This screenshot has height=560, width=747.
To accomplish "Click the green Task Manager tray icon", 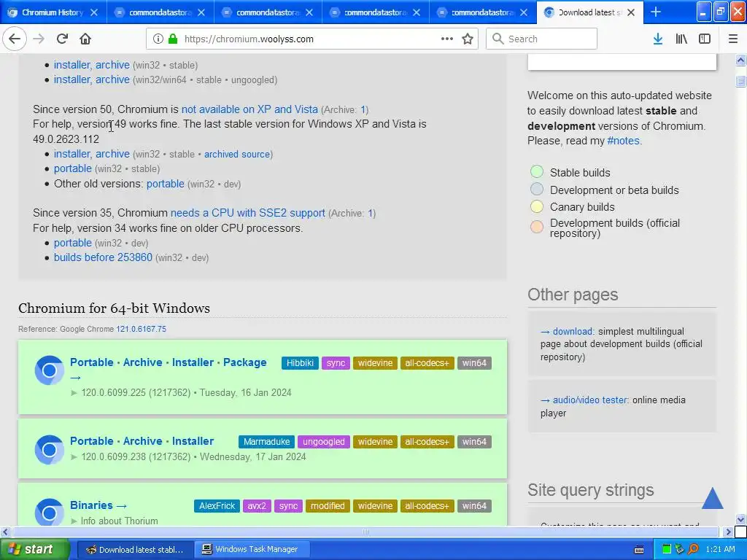I will (x=667, y=549).
